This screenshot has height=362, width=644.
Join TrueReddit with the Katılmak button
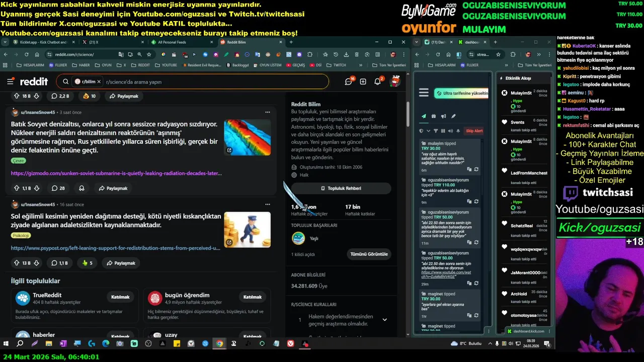coord(121,297)
